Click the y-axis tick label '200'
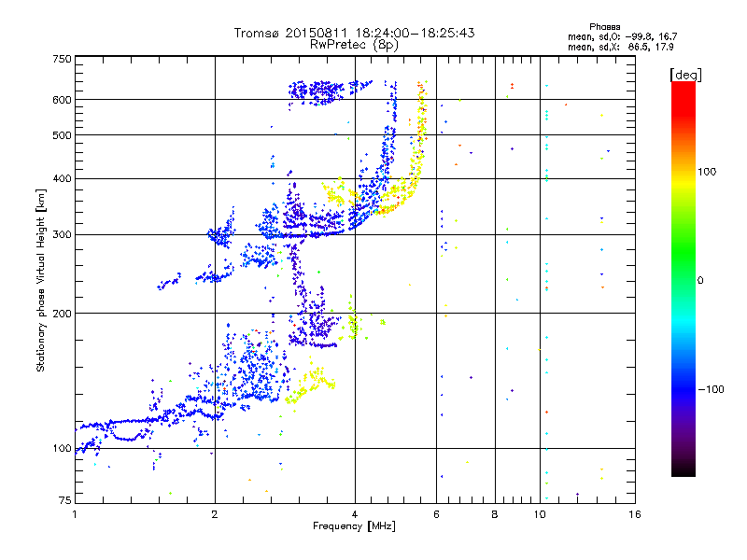This screenshot has width=747, height=560. (63, 314)
